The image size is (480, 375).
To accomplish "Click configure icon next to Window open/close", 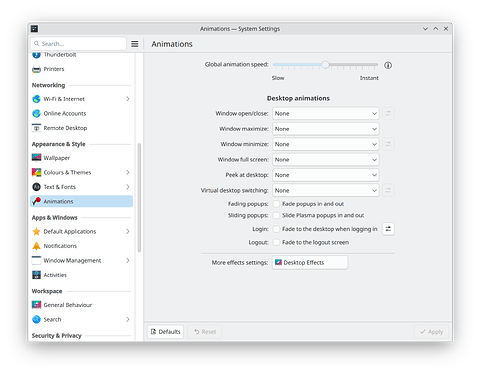I will (x=388, y=114).
